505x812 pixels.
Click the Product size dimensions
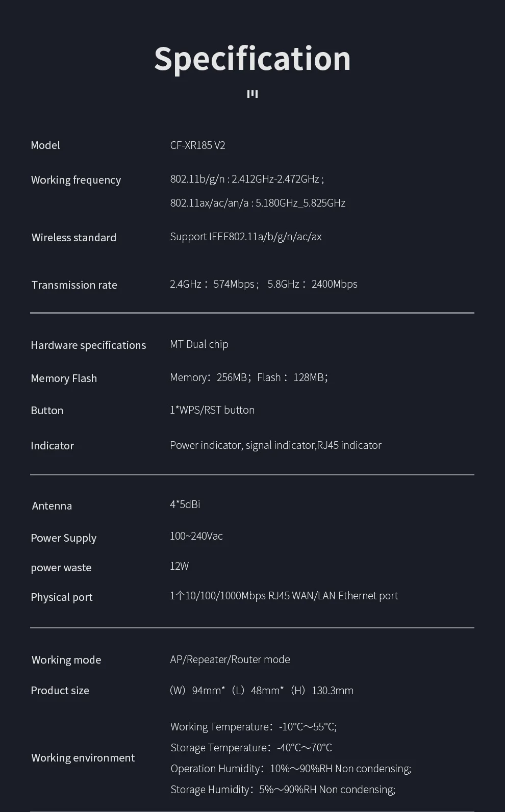point(262,691)
